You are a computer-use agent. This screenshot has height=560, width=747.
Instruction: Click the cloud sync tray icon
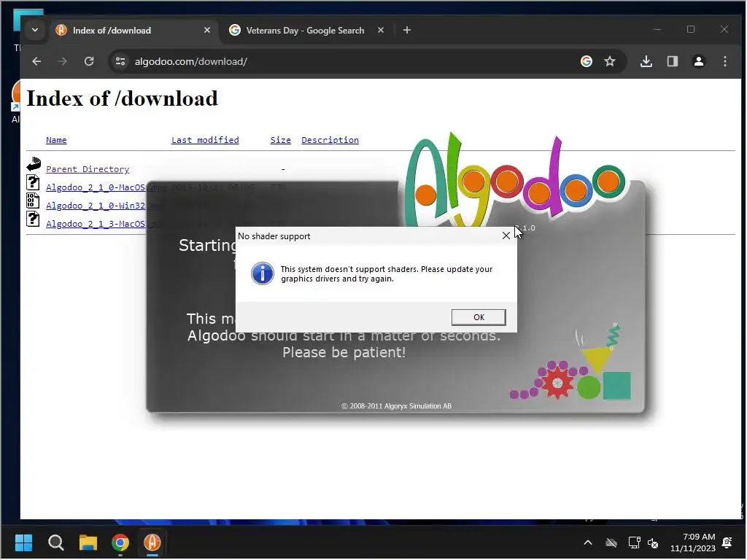point(611,542)
